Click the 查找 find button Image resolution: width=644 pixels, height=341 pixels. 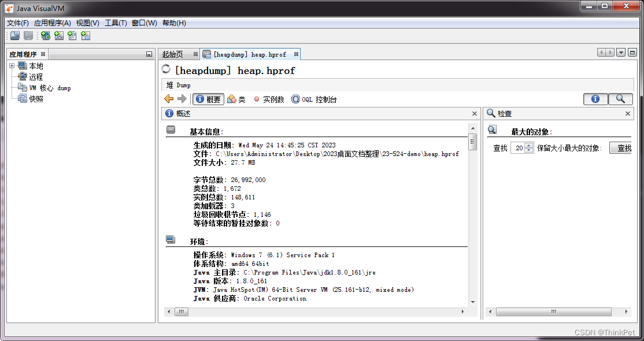click(621, 148)
